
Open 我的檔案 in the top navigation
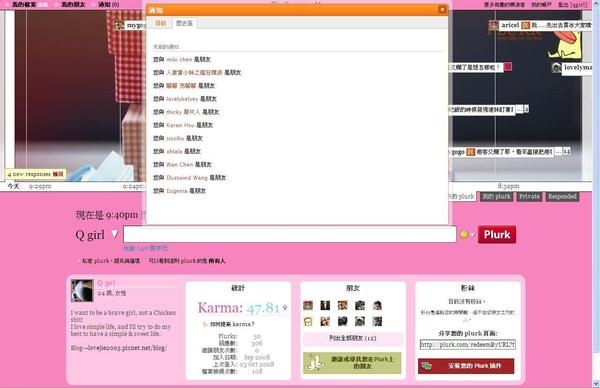[x=24, y=4]
